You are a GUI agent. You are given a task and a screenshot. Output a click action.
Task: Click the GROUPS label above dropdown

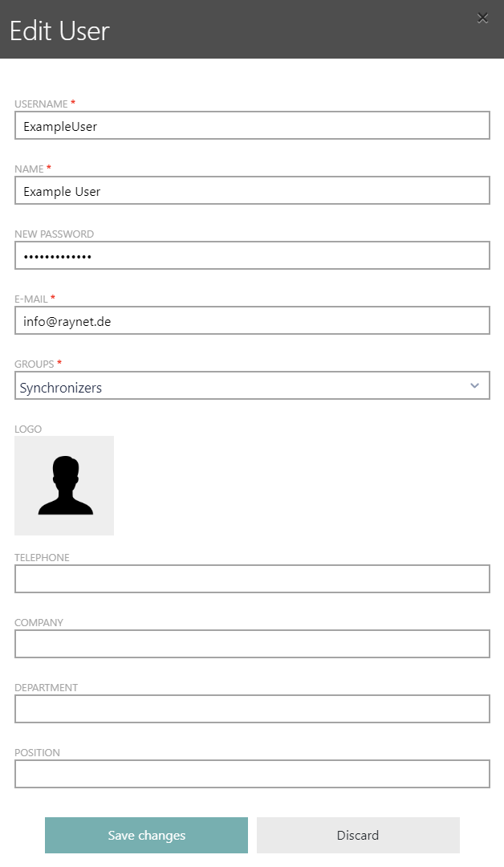(35, 364)
